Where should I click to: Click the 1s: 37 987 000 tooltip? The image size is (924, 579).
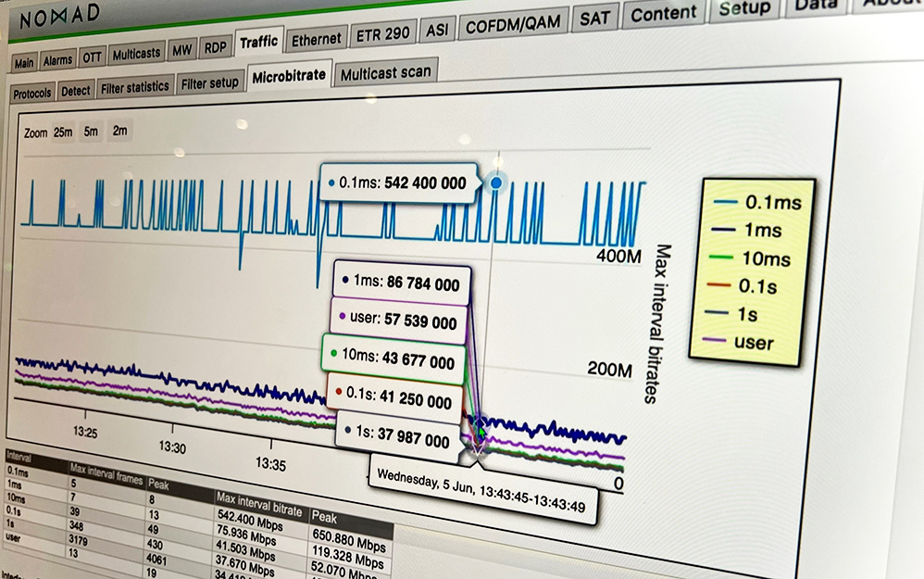tap(399, 436)
